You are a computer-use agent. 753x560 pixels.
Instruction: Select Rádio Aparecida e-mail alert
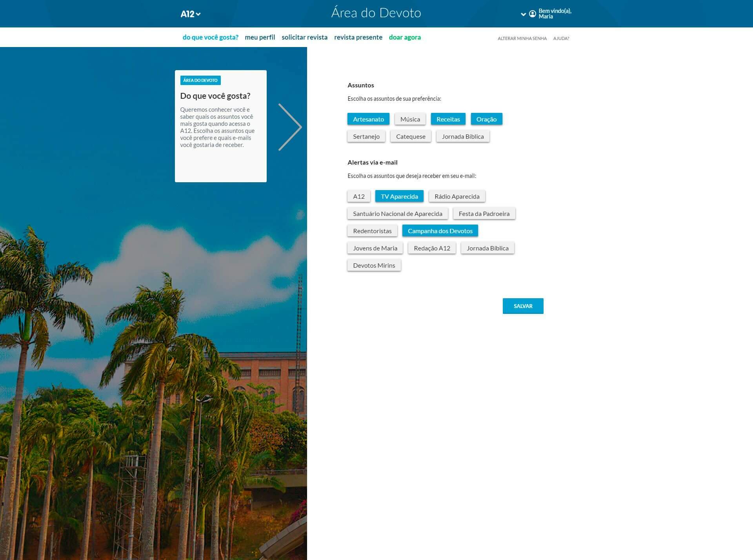(x=457, y=196)
